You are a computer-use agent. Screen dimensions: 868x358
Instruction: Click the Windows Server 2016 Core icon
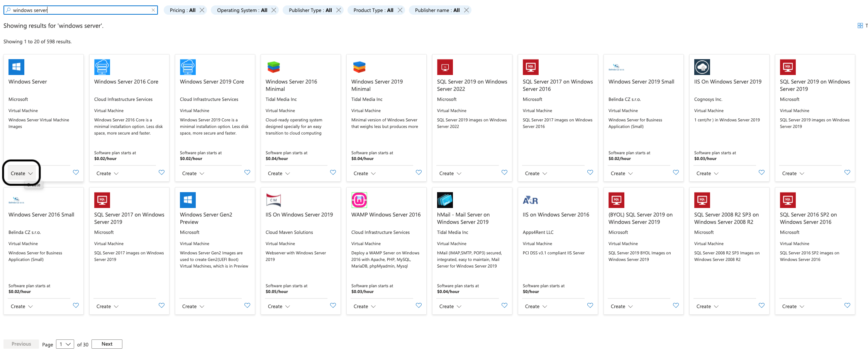pos(102,67)
